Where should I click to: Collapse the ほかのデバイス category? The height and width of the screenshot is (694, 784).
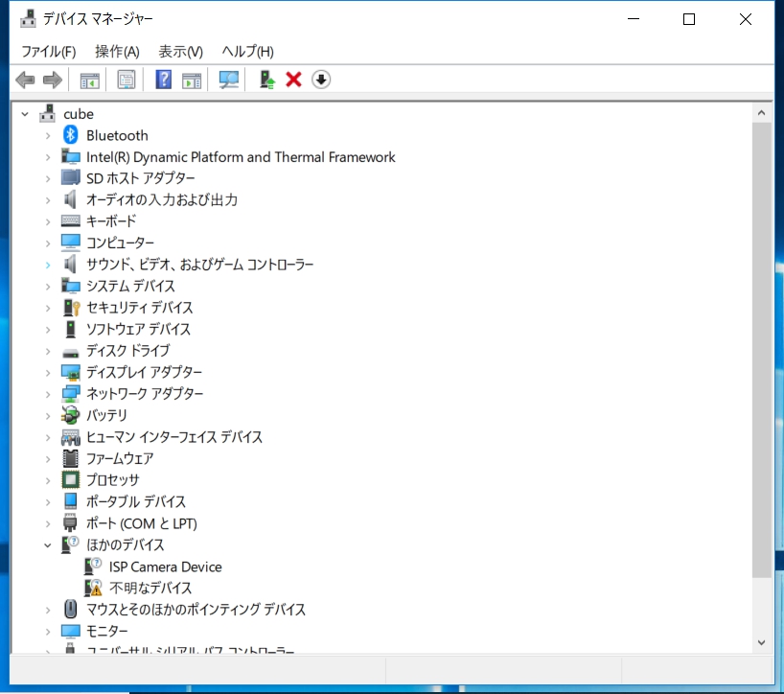click(x=48, y=544)
